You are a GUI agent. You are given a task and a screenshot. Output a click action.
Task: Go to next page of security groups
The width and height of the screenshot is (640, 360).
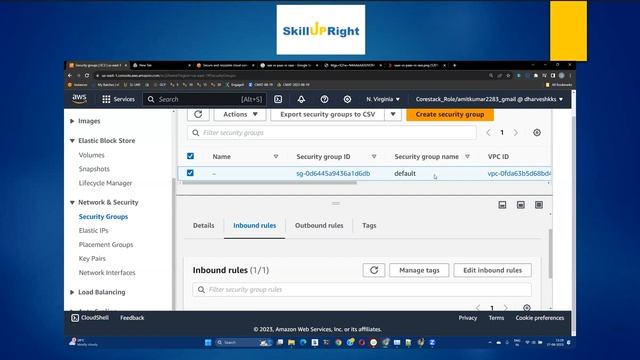point(516,133)
